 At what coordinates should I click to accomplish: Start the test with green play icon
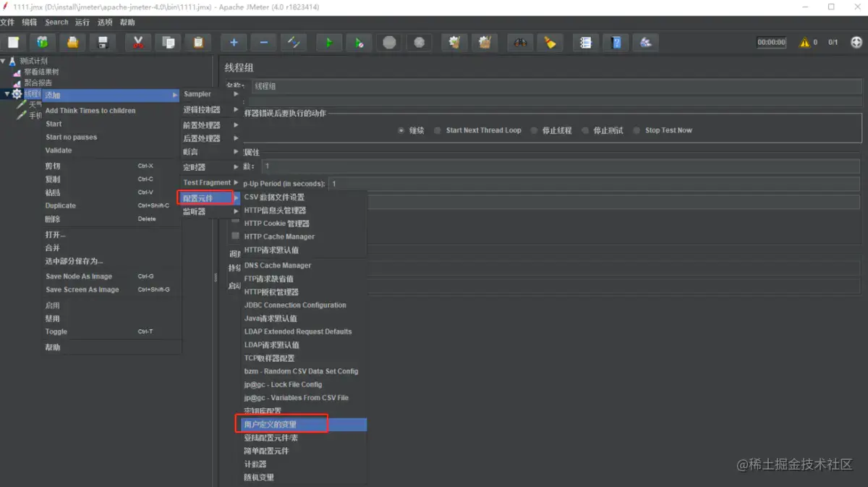pyautogui.click(x=329, y=42)
